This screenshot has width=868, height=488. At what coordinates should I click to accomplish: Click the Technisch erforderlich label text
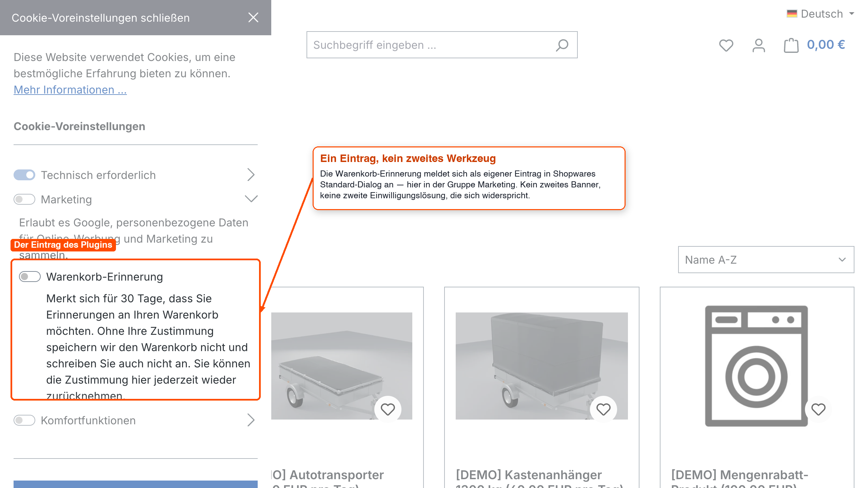98,175
